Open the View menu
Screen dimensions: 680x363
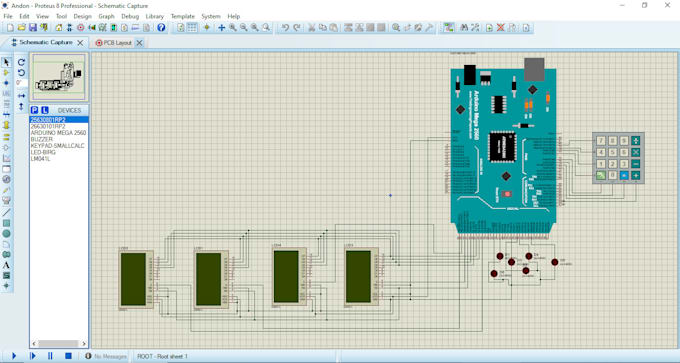tap(42, 16)
